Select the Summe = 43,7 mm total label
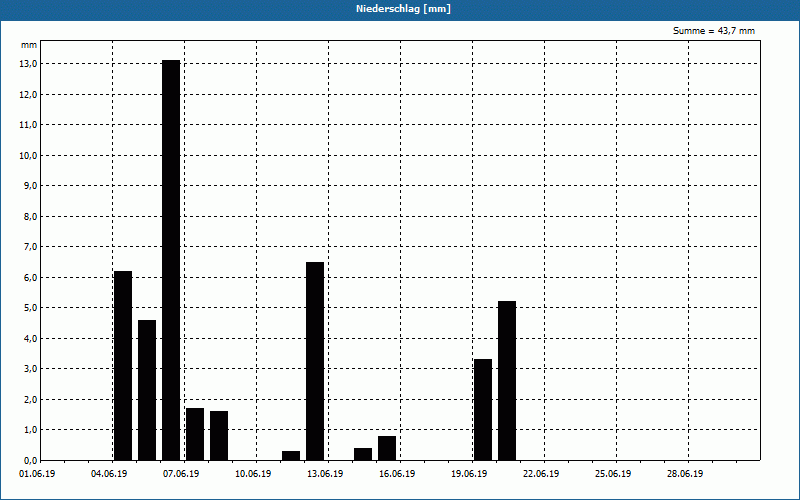This screenshot has width=800, height=500. tap(714, 31)
